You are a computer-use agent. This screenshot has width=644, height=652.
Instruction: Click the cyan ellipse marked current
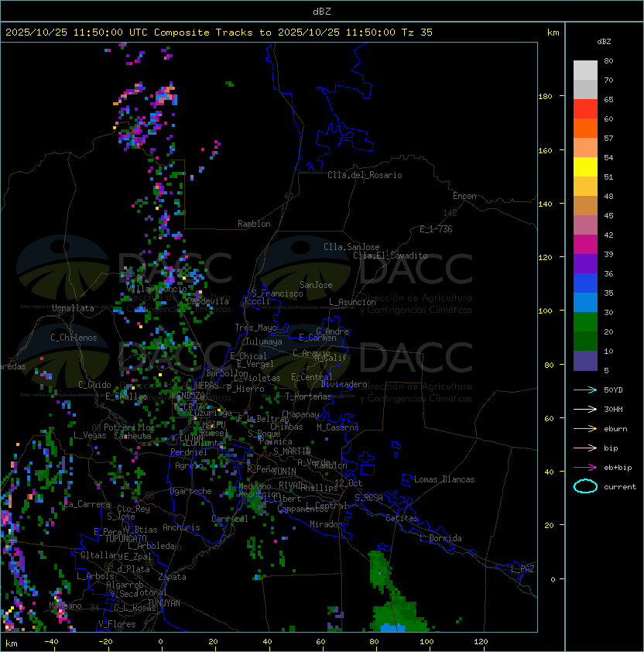pyautogui.click(x=585, y=486)
